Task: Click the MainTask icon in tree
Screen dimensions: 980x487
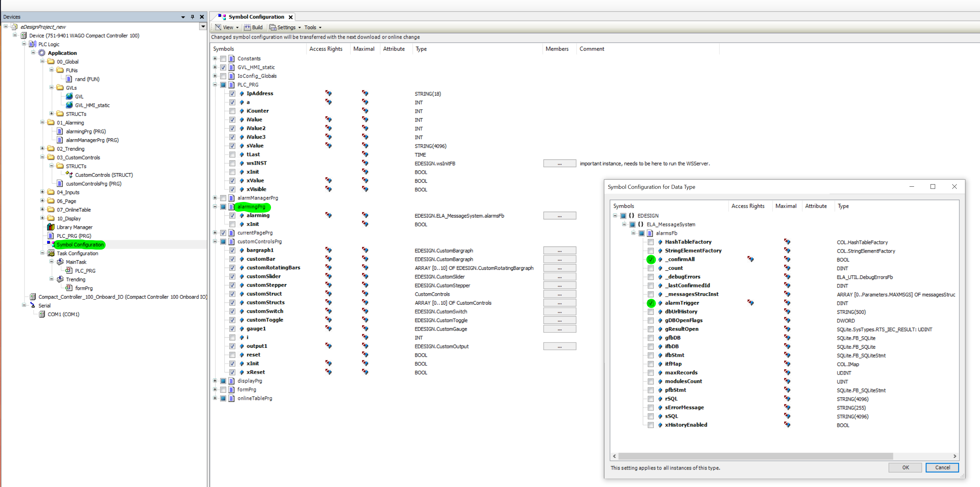Action: pyautogui.click(x=60, y=262)
